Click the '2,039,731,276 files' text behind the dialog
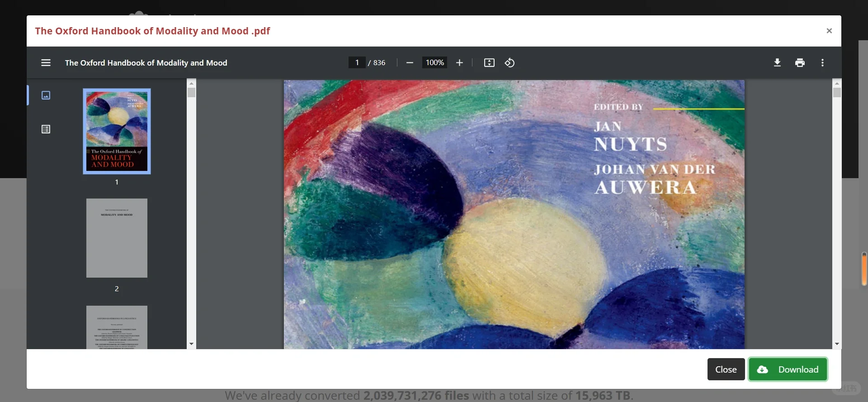Viewport: 868px width, 402px height. click(416, 396)
